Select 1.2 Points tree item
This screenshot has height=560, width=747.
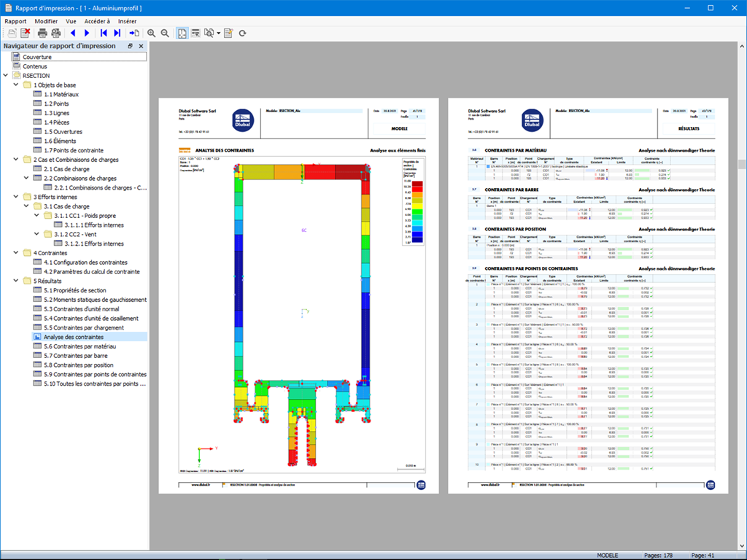(56, 104)
